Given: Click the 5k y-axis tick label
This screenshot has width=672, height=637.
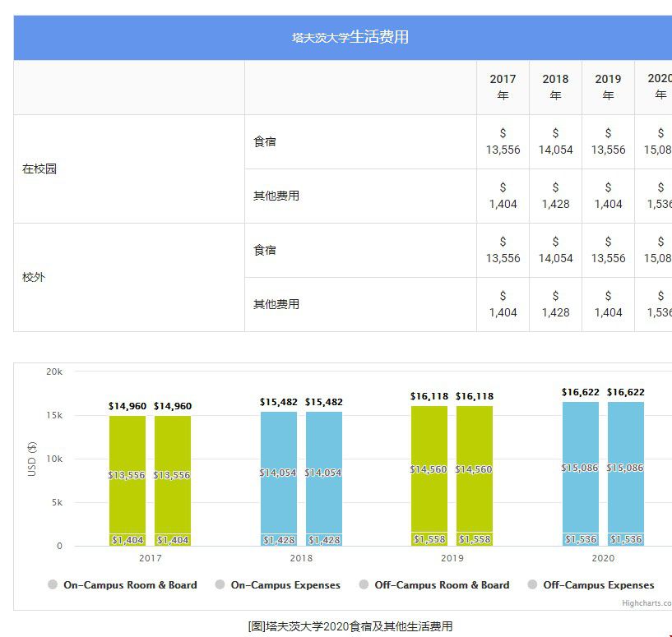Looking at the screenshot, I should (57, 502).
